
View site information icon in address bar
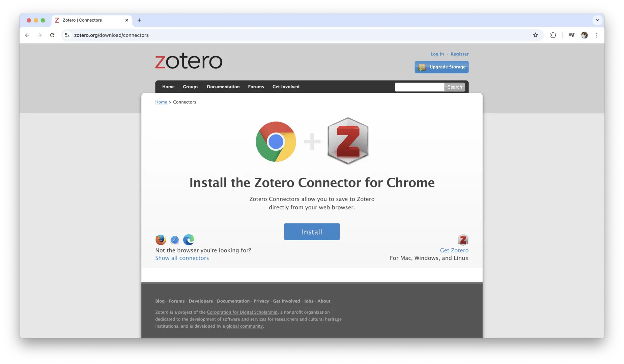(x=67, y=35)
